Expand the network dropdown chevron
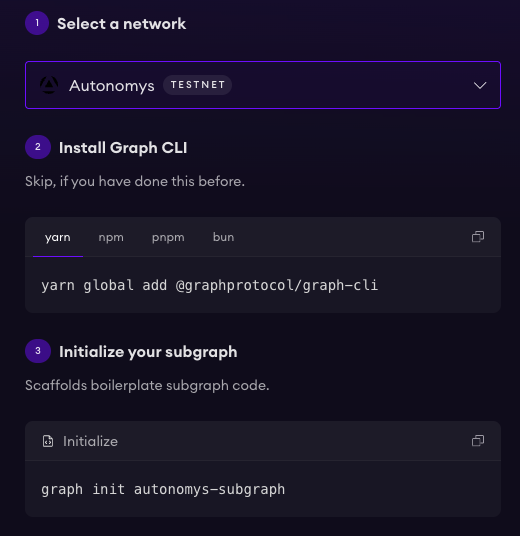 point(480,85)
